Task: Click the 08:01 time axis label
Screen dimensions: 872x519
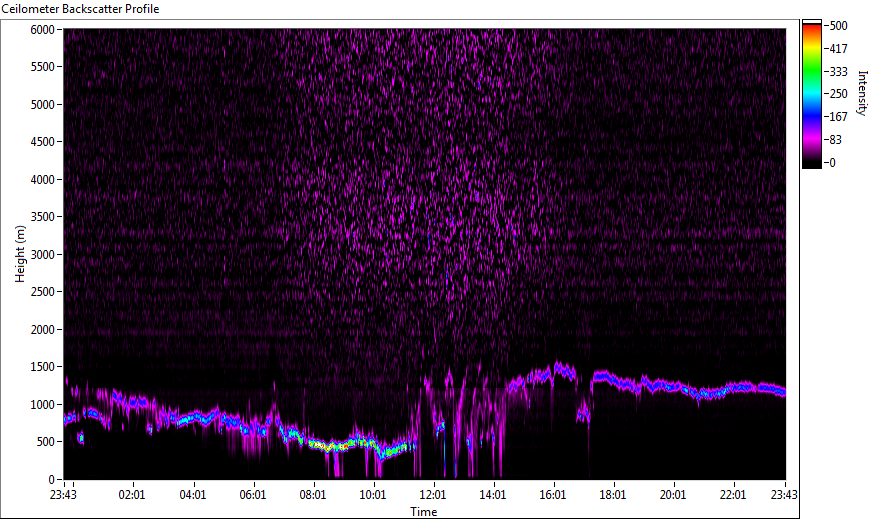Action: (313, 495)
